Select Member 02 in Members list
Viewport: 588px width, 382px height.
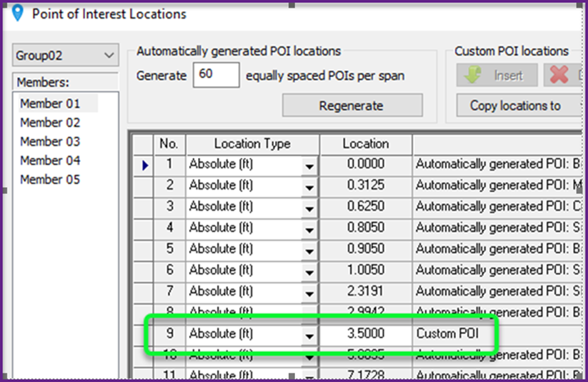point(50,123)
